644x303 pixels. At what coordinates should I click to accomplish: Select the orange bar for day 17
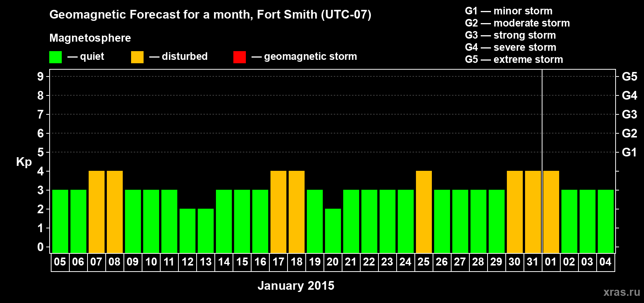[x=278, y=212]
